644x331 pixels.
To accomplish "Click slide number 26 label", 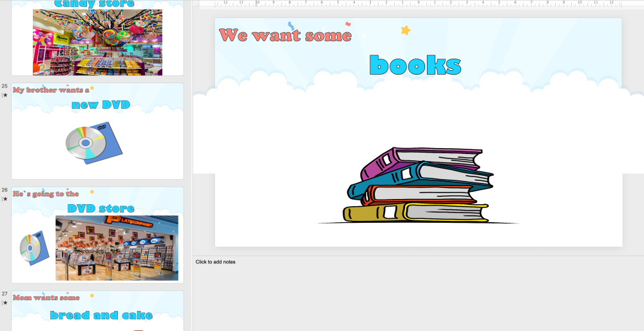I will [x=5, y=190].
